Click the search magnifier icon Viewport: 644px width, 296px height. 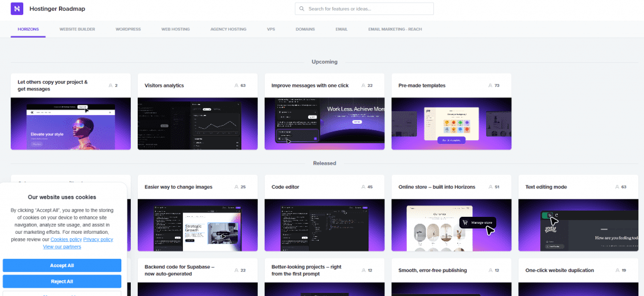click(303, 9)
